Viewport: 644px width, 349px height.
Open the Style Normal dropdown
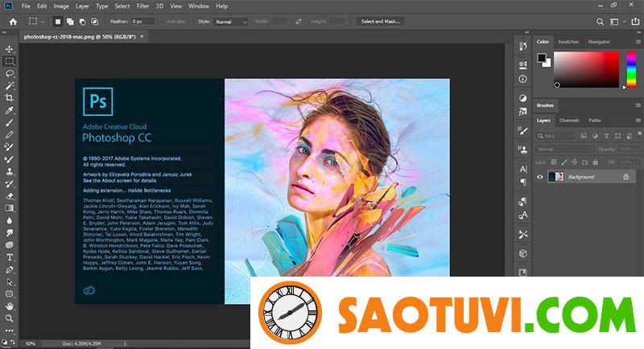click(x=231, y=22)
